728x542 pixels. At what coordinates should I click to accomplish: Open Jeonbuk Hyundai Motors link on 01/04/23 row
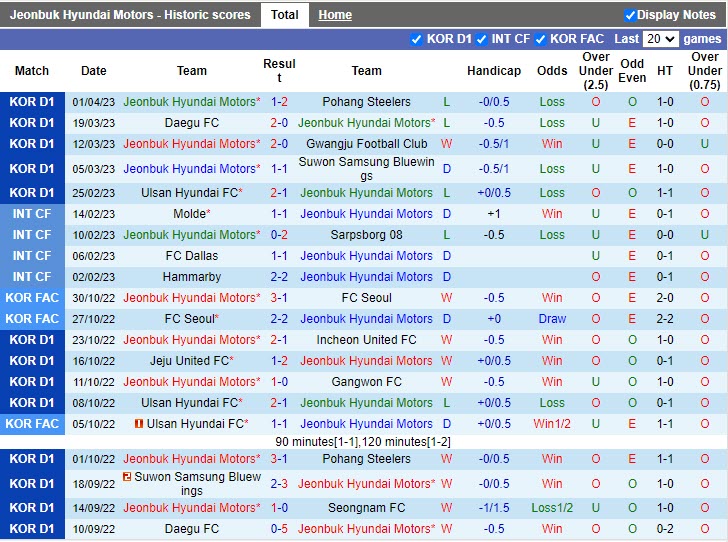[191, 102]
